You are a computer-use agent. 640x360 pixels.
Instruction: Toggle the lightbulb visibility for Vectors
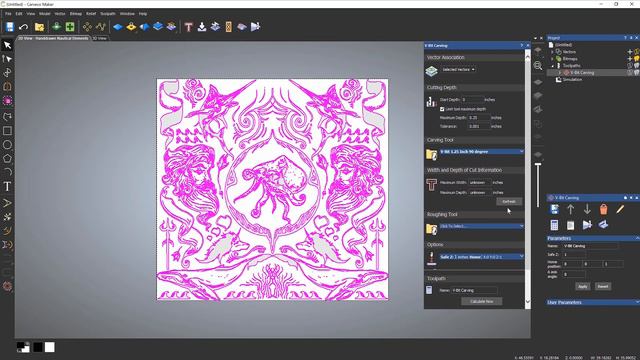[x=636, y=52]
